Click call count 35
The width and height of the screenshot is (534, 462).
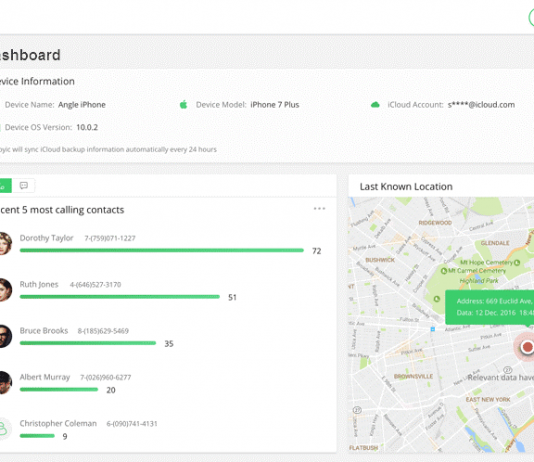coord(169,344)
